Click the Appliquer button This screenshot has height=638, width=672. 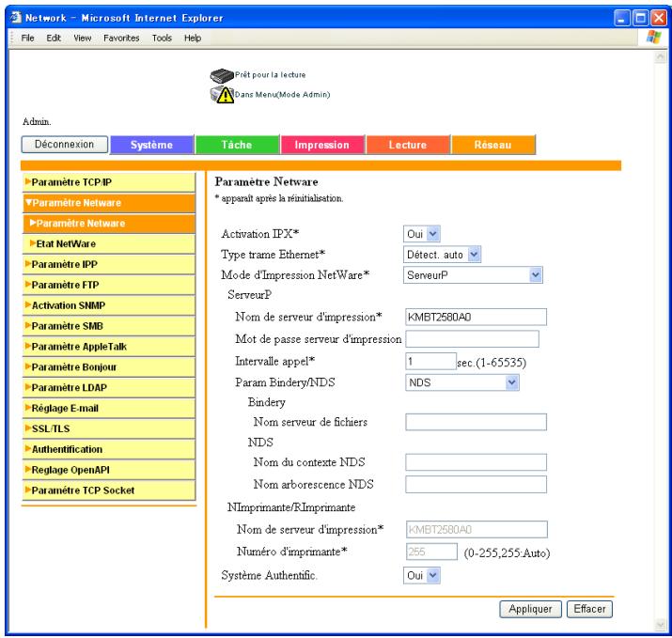530,609
